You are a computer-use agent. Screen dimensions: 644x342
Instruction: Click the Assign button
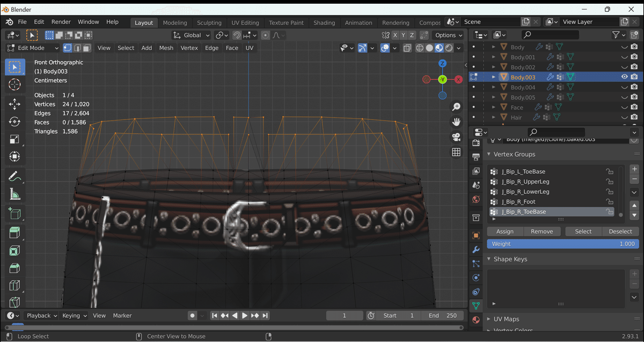click(504, 231)
